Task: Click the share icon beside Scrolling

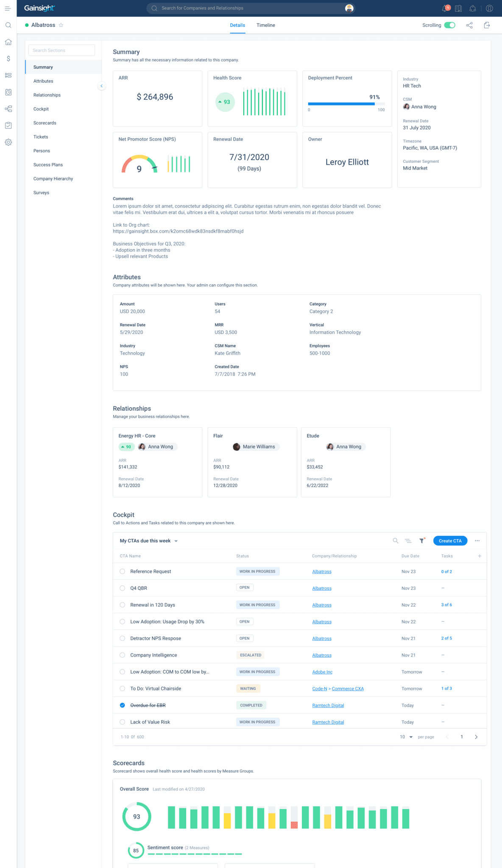Action: 469,25
